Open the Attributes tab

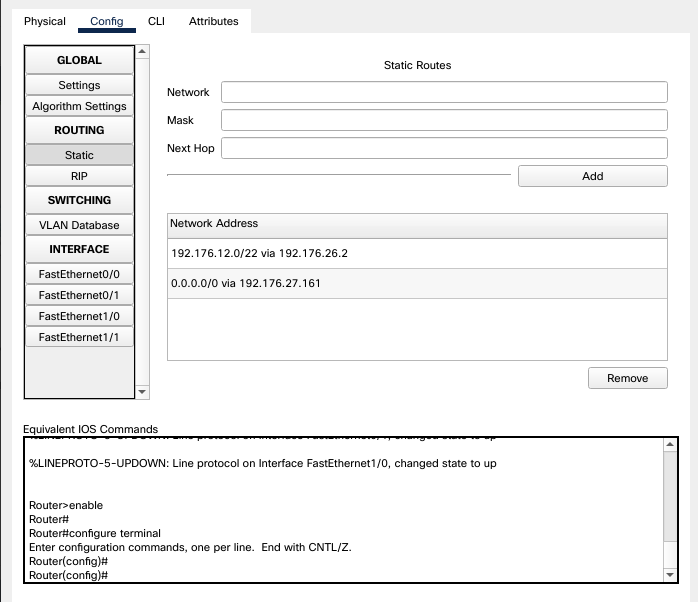213,21
